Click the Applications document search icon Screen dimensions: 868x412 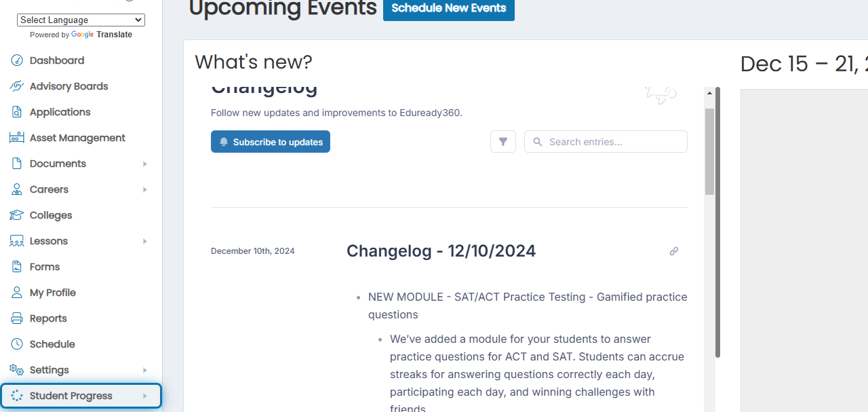pos(17,112)
